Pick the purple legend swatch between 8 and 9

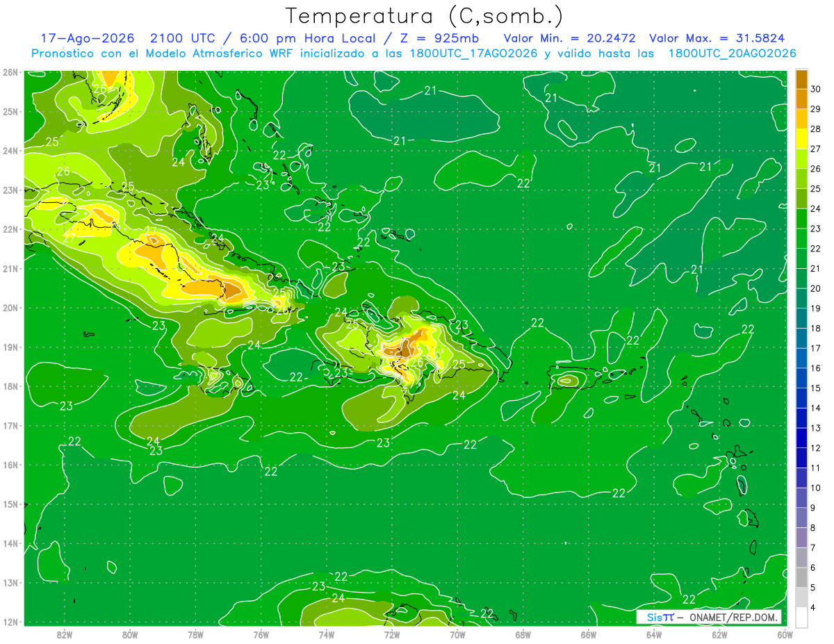[801, 518]
